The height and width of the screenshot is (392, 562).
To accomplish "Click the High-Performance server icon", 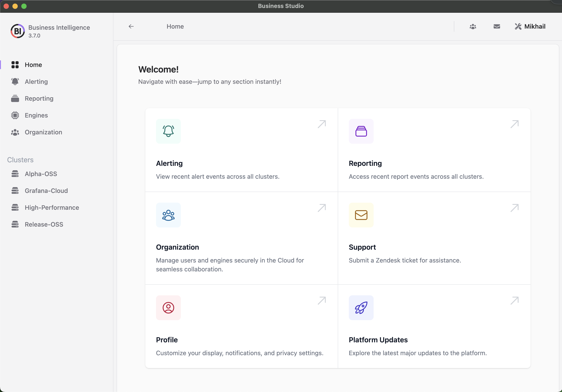I will (x=15, y=208).
